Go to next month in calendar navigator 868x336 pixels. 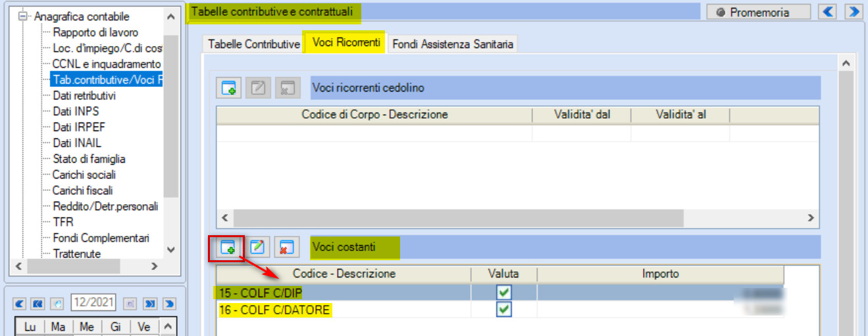(x=169, y=304)
